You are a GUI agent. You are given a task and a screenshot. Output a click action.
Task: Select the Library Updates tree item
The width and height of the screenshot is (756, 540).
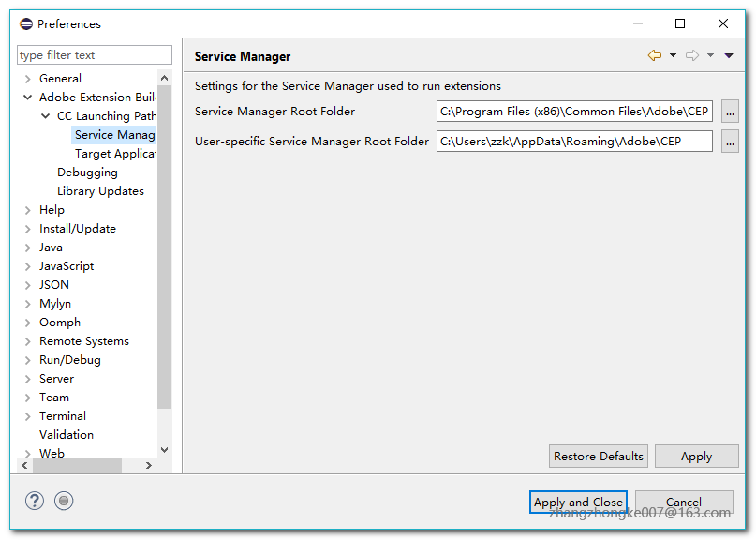100,191
